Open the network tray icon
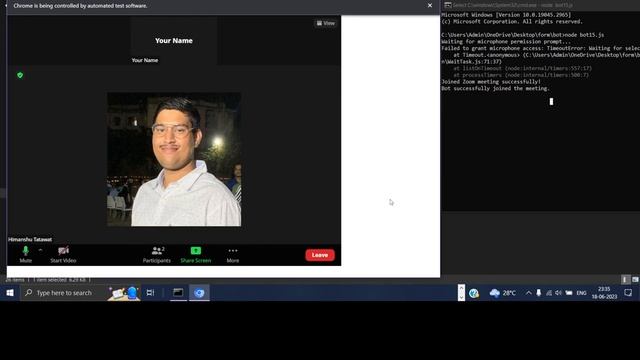The width and height of the screenshot is (640, 360). pos(549,293)
